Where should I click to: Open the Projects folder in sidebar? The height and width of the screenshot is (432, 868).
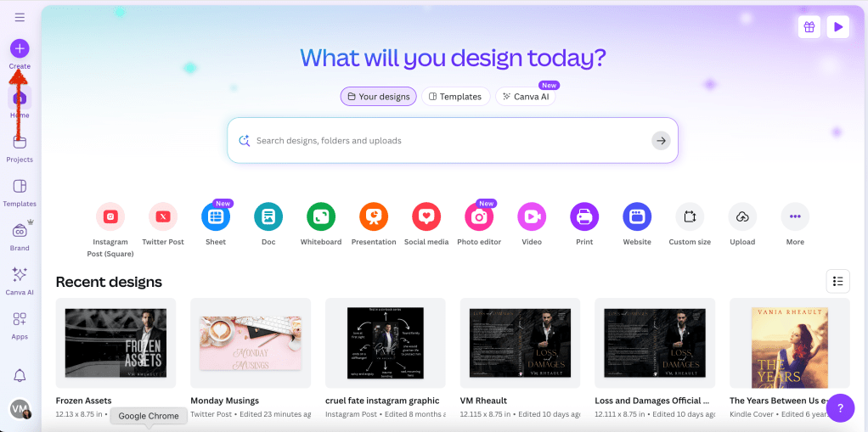coord(20,143)
